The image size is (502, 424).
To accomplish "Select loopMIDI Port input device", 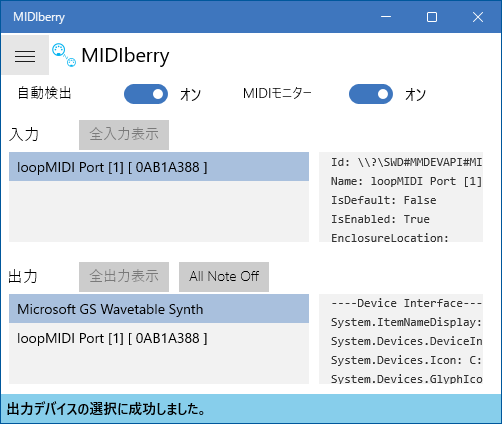I will [x=159, y=167].
